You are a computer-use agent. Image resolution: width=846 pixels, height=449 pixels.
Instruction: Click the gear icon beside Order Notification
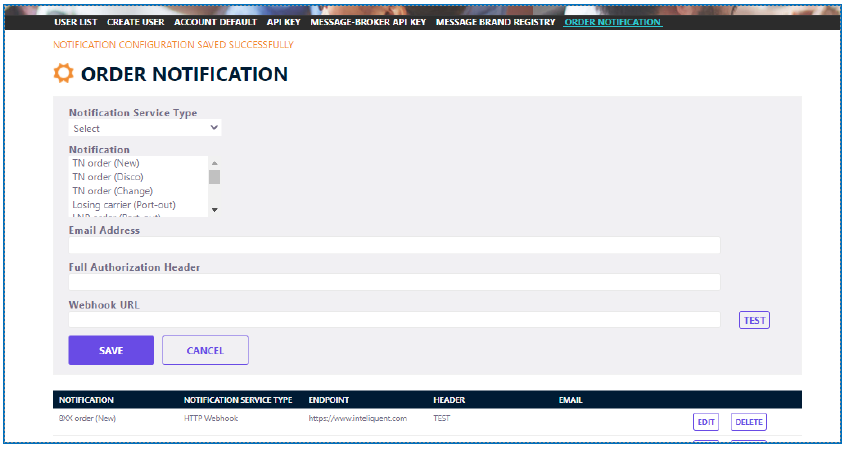(x=63, y=74)
